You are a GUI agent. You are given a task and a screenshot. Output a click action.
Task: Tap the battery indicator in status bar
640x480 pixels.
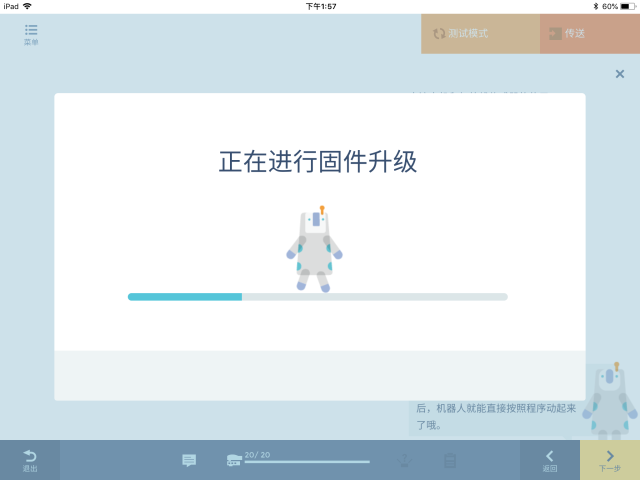coord(628,6)
